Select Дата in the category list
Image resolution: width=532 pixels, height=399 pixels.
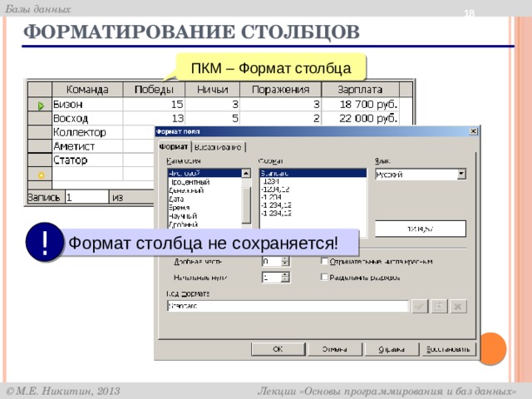204,199
